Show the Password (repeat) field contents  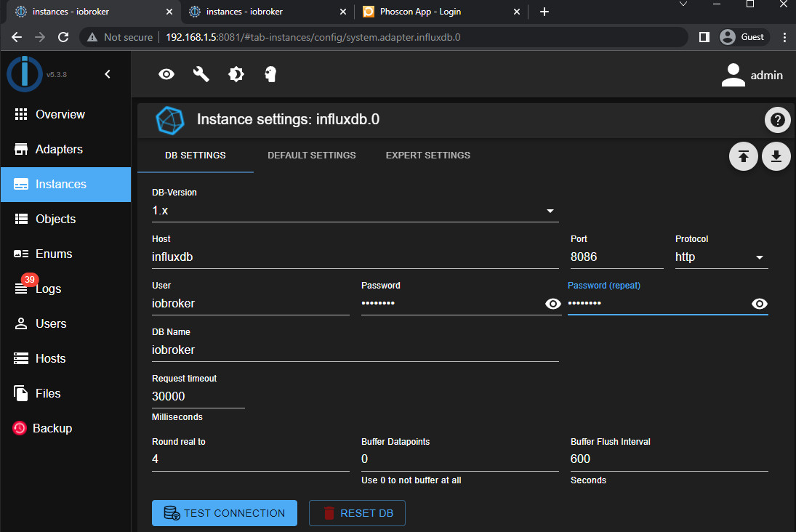click(760, 304)
